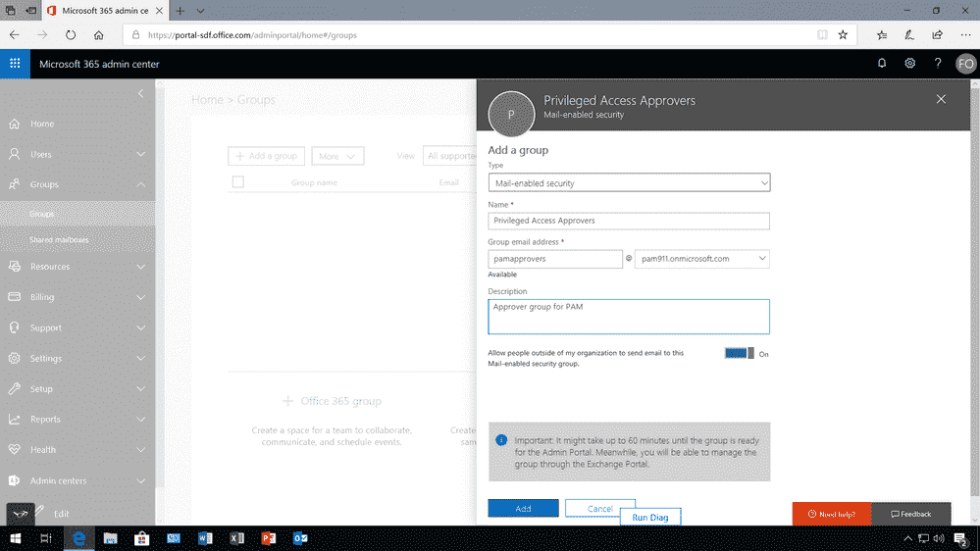980x551 pixels.
Task: Click the browser home button
Action: tap(99, 35)
